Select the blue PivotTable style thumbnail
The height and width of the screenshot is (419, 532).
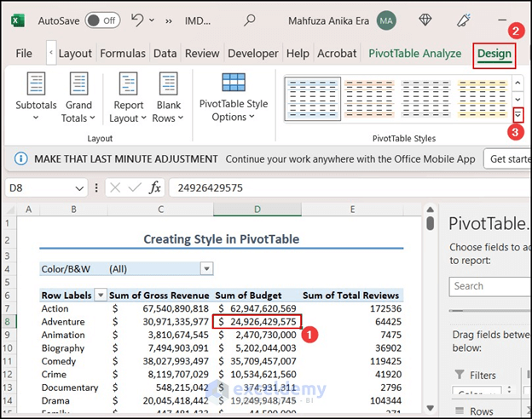point(311,99)
